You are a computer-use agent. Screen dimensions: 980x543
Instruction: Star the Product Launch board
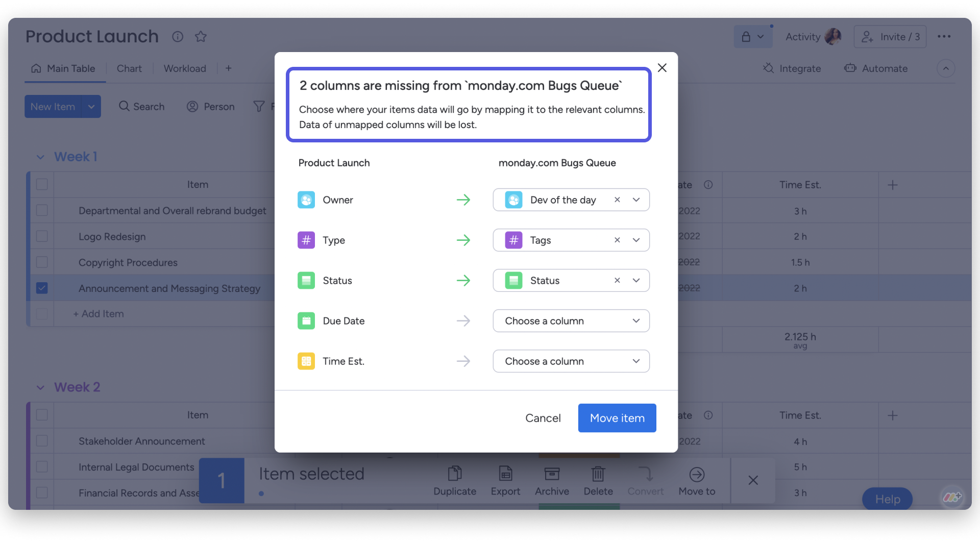(201, 37)
